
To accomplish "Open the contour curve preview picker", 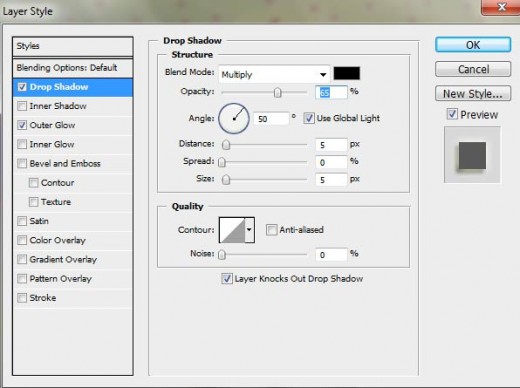I will click(x=232, y=230).
